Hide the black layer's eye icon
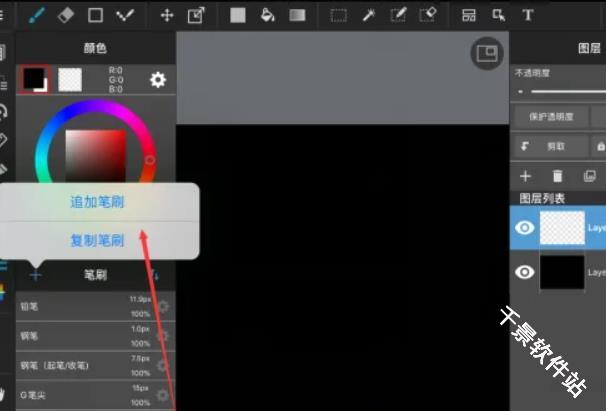 point(524,272)
